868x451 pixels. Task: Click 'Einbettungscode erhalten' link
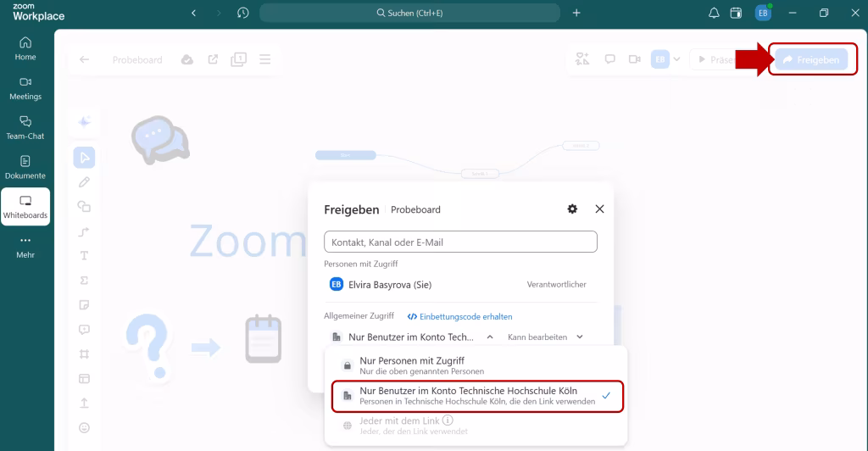[459, 316]
